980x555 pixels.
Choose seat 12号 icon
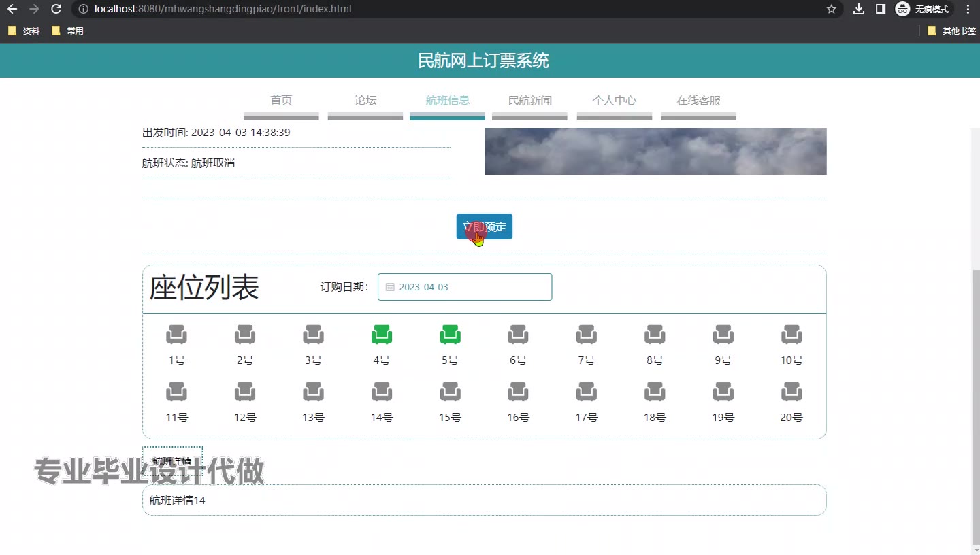pos(245,392)
